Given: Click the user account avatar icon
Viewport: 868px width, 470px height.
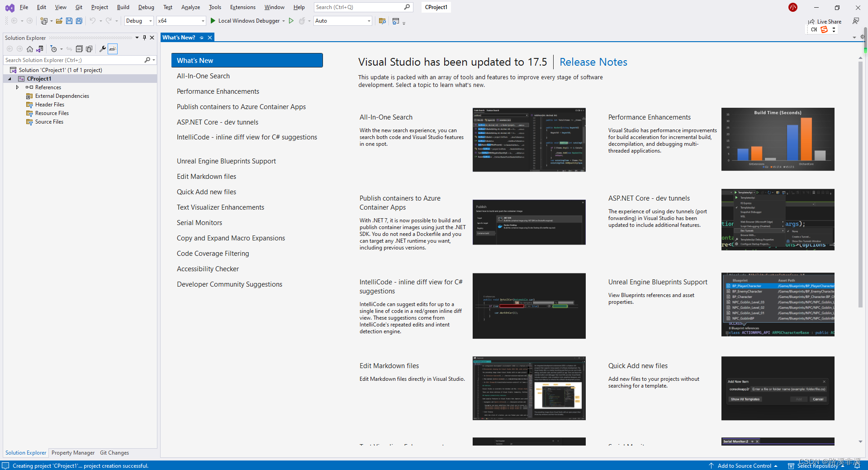Looking at the screenshot, I should pos(793,7).
